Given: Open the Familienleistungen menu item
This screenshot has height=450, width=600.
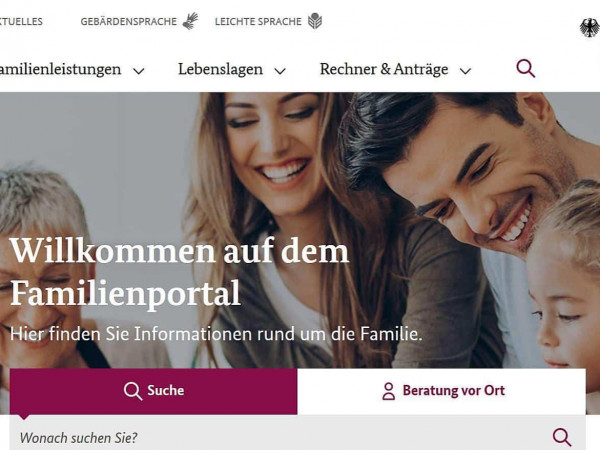Looking at the screenshot, I should [x=60, y=70].
